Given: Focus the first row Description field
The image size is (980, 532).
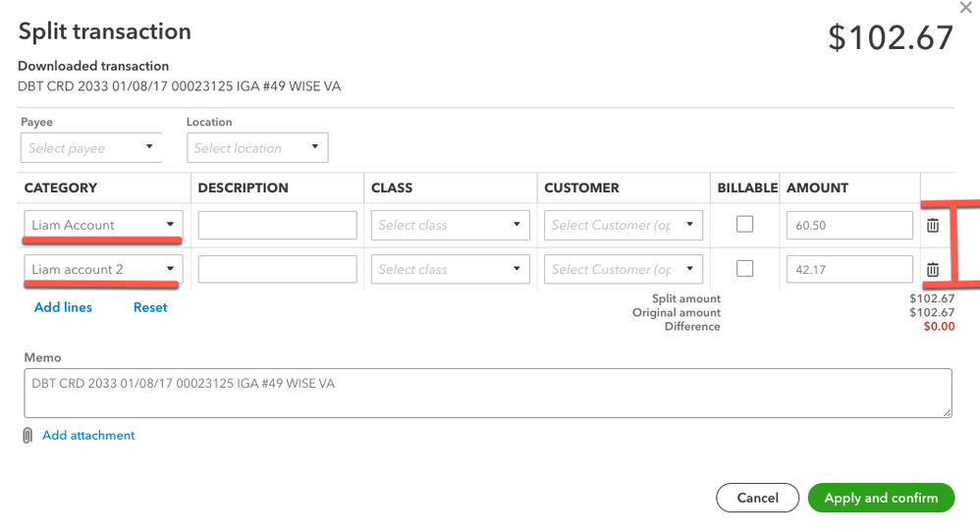Looking at the screenshot, I should 277,225.
